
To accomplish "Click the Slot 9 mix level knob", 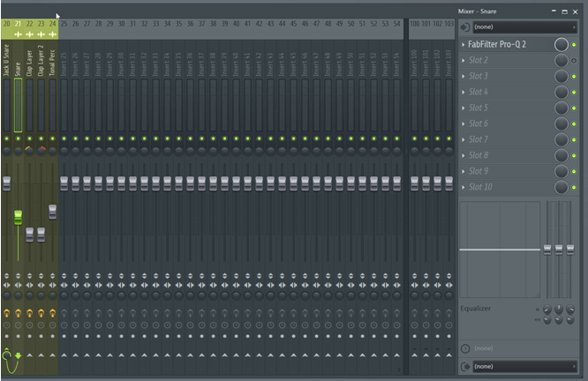I will coord(561,171).
